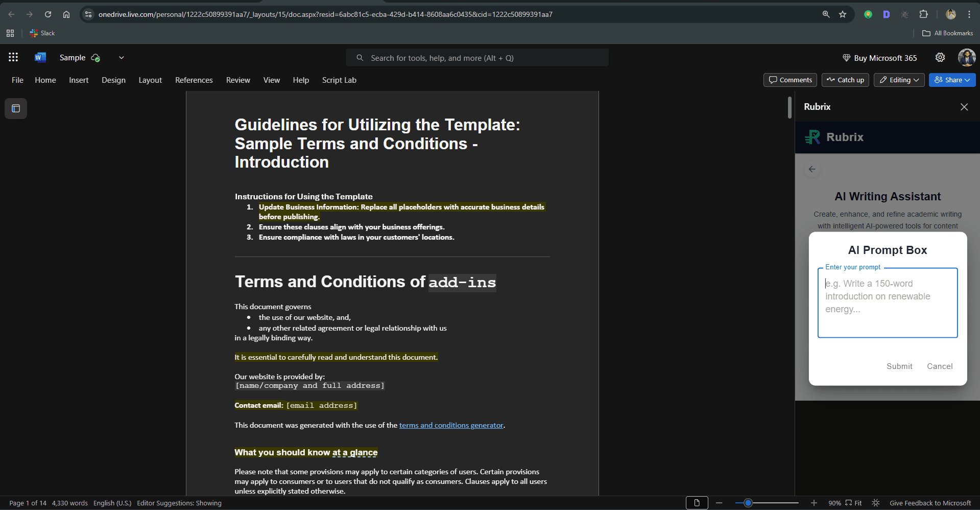
Task: Expand the Share dropdown button
Action: (x=952, y=80)
